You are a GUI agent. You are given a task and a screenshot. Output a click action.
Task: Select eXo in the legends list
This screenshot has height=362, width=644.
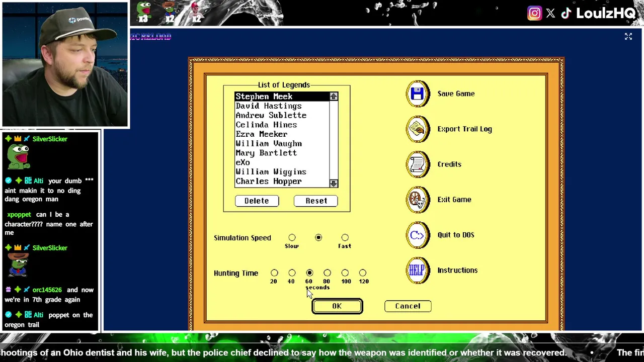[x=282, y=162]
